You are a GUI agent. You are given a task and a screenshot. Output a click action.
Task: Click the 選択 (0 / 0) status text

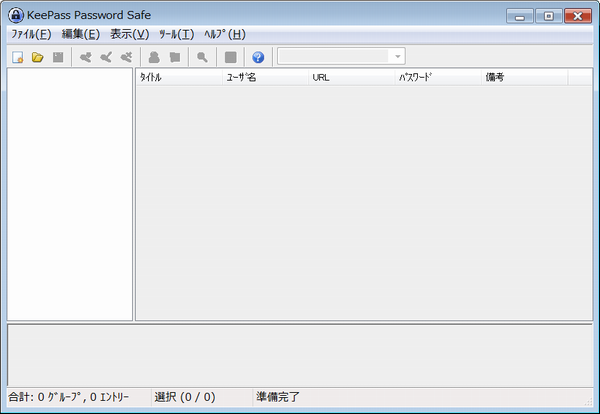pyautogui.click(x=185, y=397)
